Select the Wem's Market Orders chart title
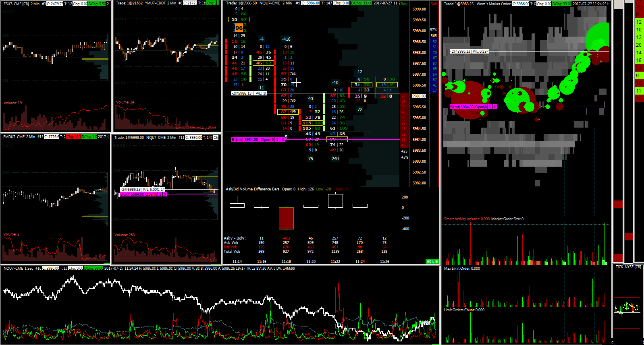Screen dimensions: 644x345 pyautogui.click(x=494, y=4)
